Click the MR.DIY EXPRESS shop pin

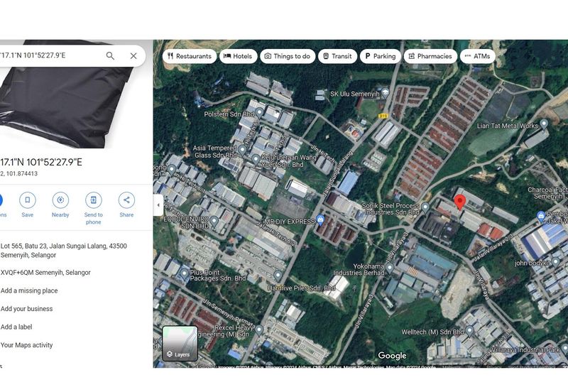point(320,219)
